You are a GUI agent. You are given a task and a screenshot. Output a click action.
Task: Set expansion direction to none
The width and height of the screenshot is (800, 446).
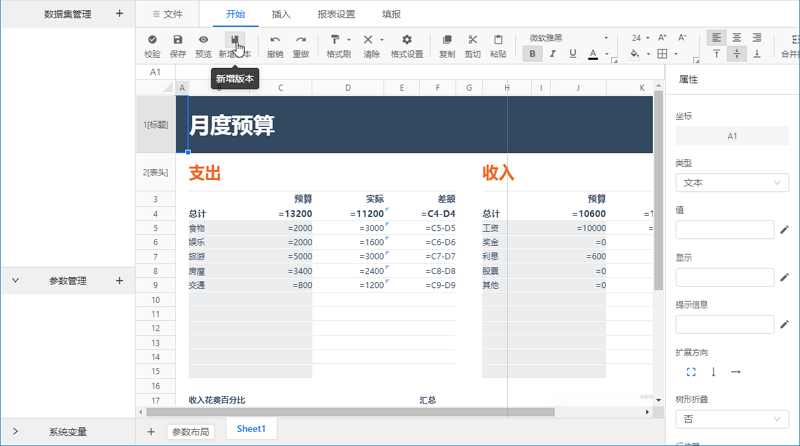pyautogui.click(x=691, y=372)
